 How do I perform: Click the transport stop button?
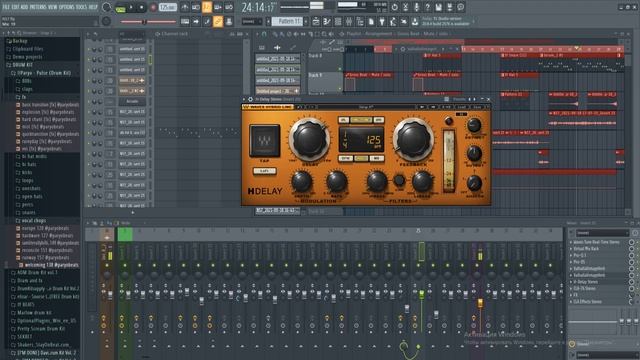click(142, 7)
